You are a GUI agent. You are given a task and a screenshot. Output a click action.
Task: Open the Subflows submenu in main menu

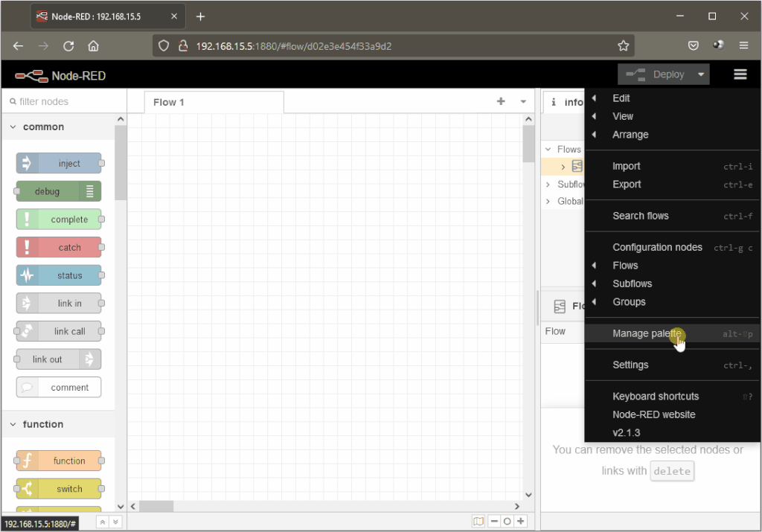tap(673, 283)
